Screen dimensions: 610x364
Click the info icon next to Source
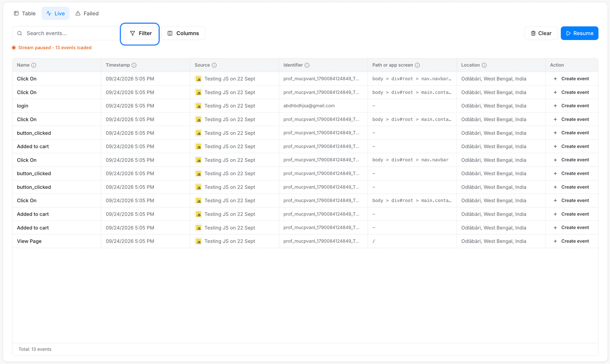coord(214,65)
